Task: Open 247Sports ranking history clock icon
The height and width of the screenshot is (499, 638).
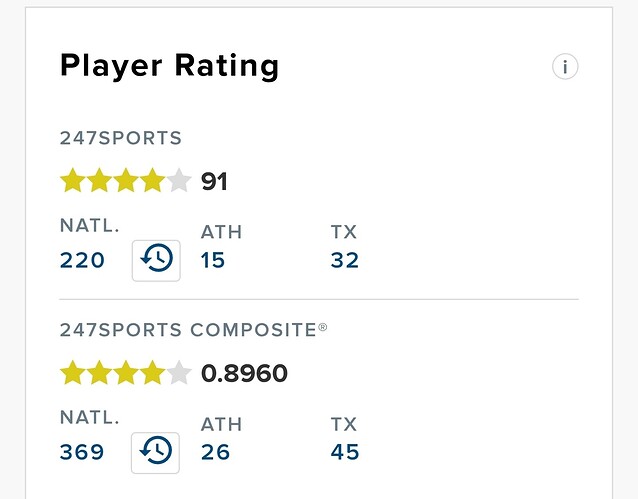Action: point(156,260)
